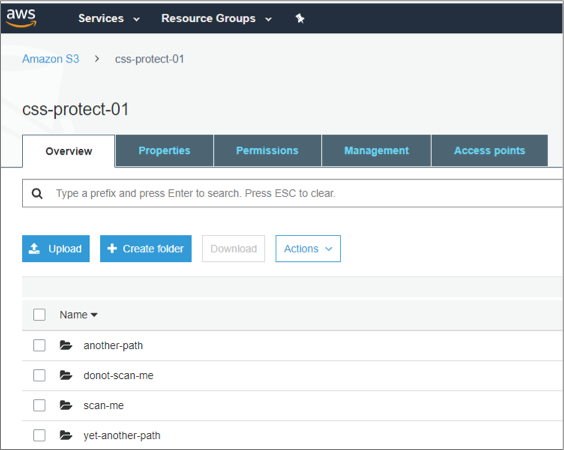
Task: Sort by the Name column header
Action: tap(78, 315)
